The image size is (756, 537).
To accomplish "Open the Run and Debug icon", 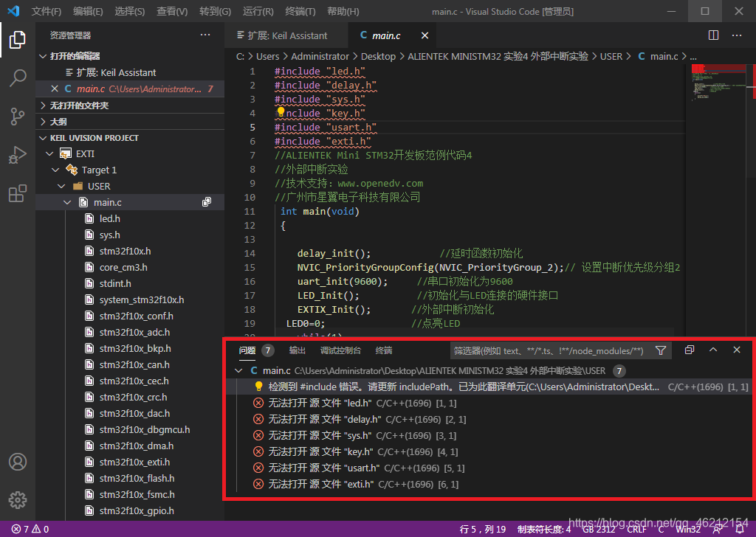I will pyautogui.click(x=18, y=155).
